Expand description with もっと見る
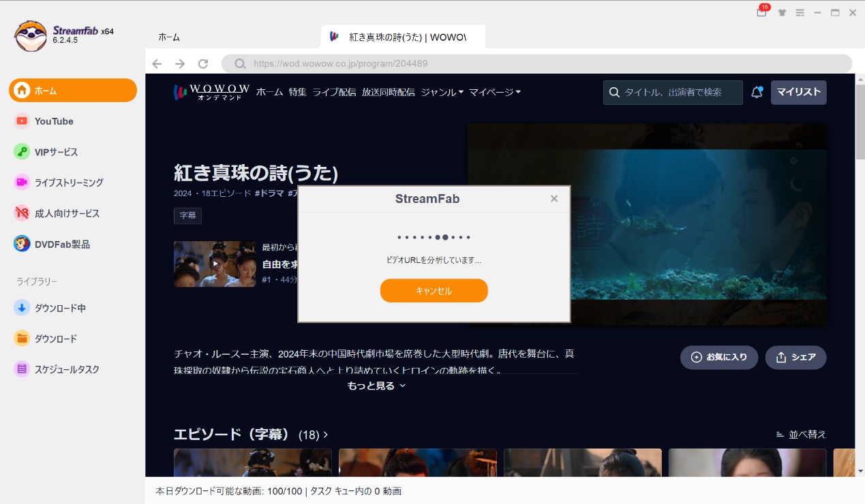This screenshot has height=504, width=865. 377,385
